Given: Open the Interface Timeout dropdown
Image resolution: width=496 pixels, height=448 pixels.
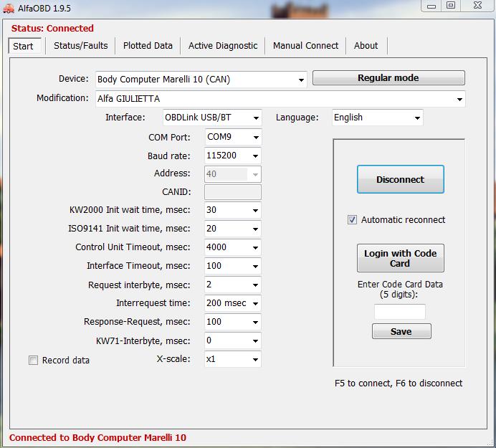Looking at the screenshot, I should [233, 266].
